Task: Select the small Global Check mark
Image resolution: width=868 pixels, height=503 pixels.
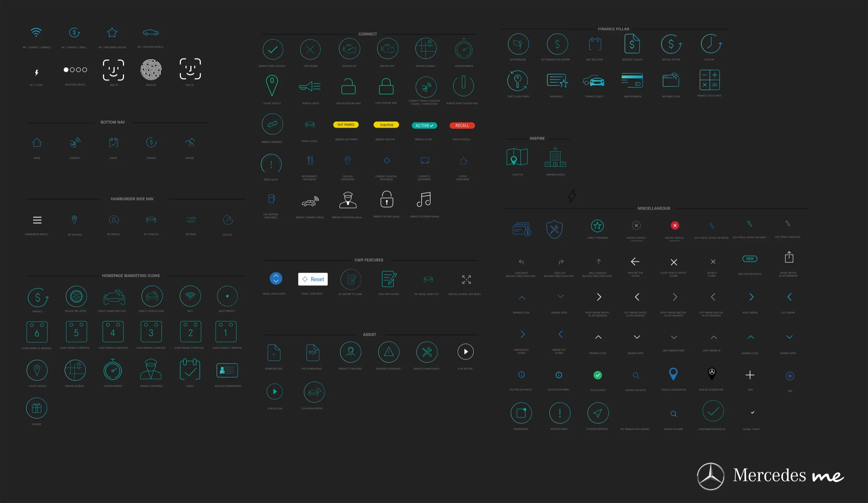Action: pyautogui.click(x=753, y=412)
